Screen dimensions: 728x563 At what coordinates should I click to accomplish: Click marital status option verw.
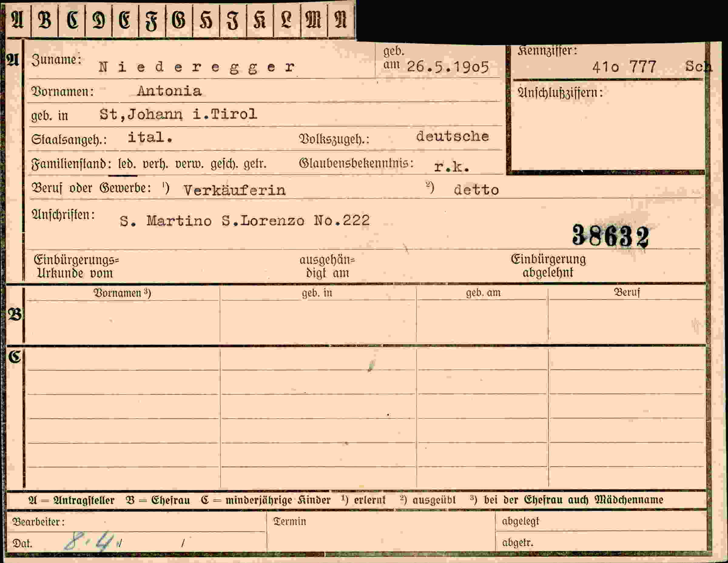[189, 164]
